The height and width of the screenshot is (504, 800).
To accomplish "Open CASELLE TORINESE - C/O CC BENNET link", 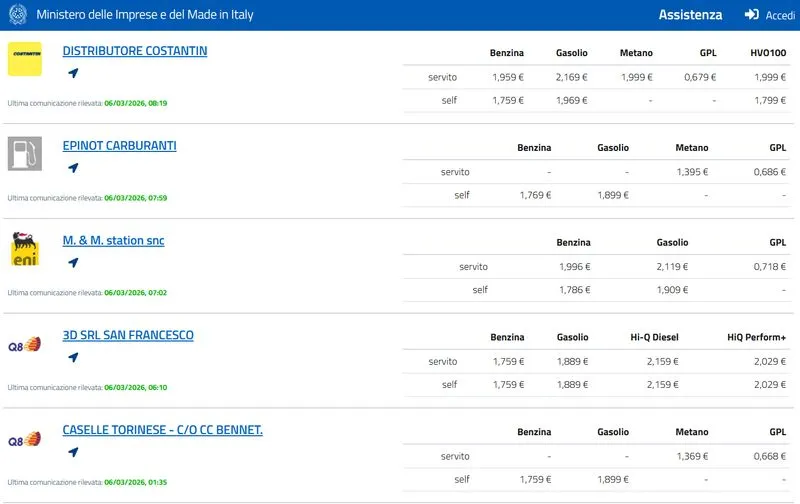I will pyautogui.click(x=162, y=430).
